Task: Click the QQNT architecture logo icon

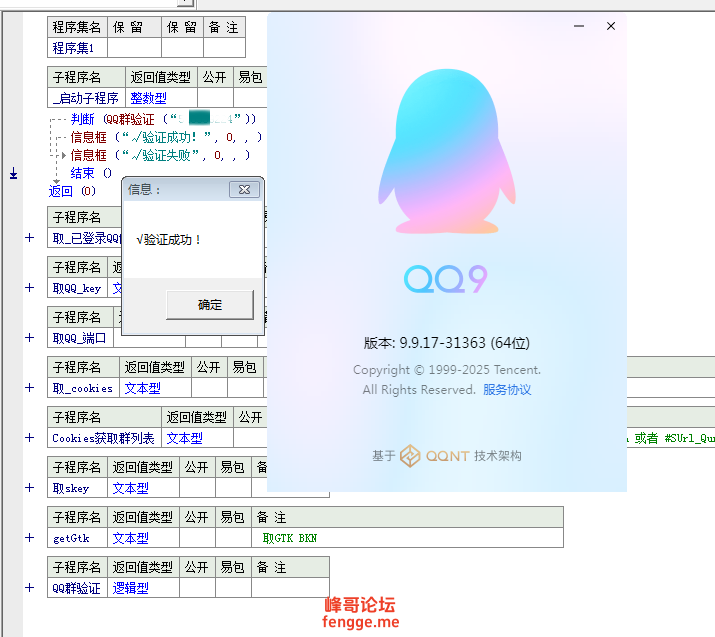Action: click(x=410, y=456)
